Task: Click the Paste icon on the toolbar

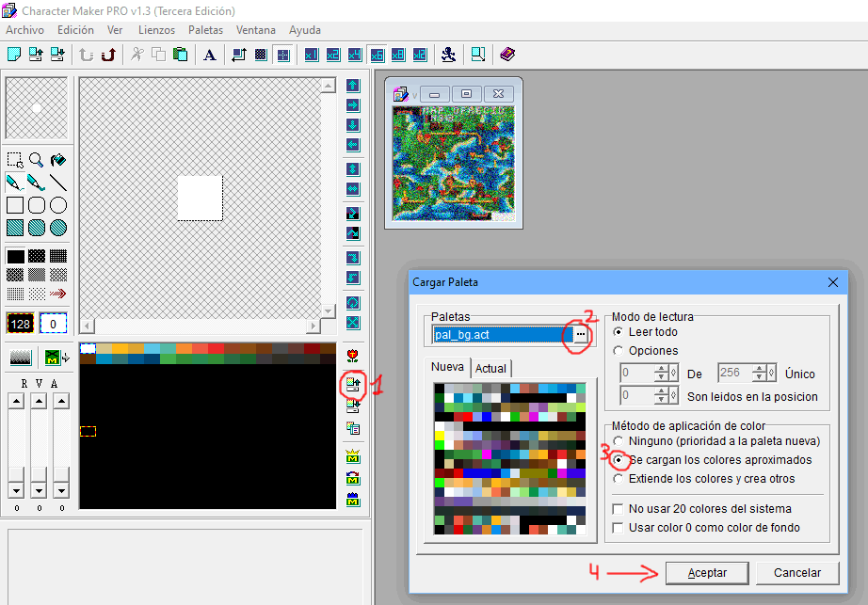Action: pyautogui.click(x=179, y=55)
